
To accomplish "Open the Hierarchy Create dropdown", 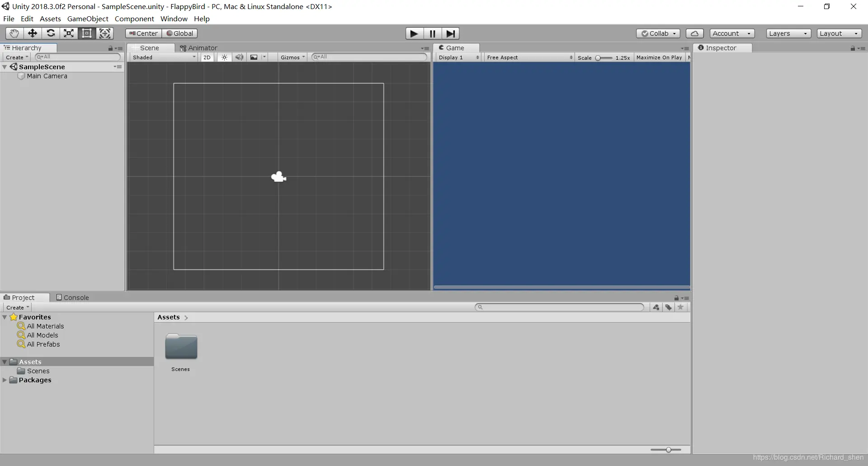I will coord(17,57).
